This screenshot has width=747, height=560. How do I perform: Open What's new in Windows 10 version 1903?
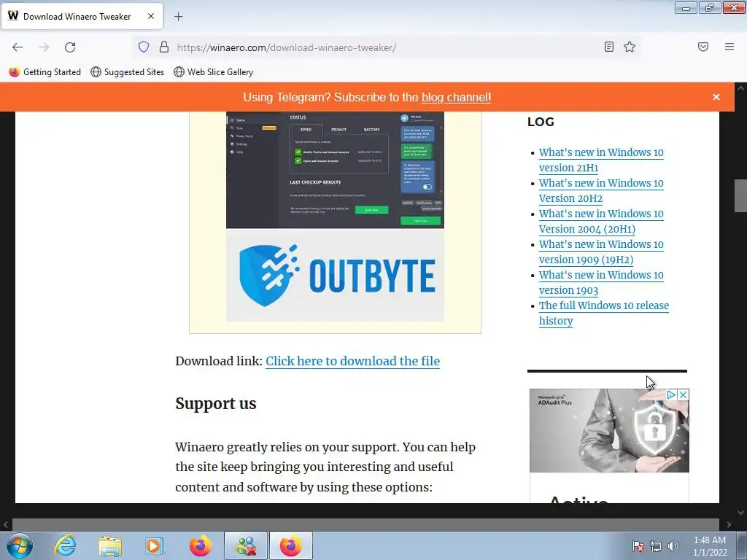tap(601, 282)
